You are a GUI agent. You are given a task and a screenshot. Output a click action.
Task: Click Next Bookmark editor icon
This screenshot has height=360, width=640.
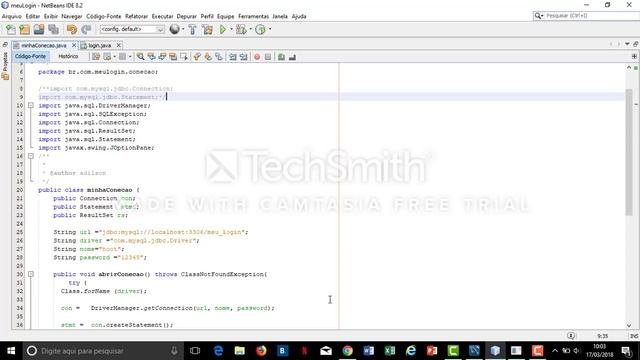(x=208, y=57)
